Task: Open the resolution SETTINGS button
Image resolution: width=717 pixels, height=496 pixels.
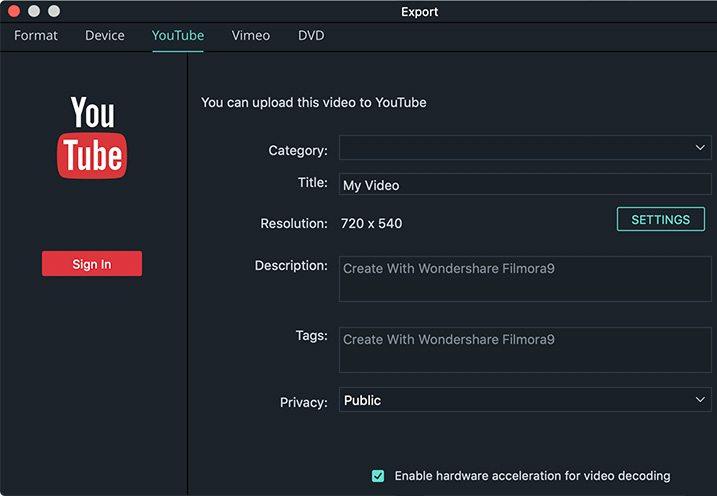Action: tap(660, 219)
